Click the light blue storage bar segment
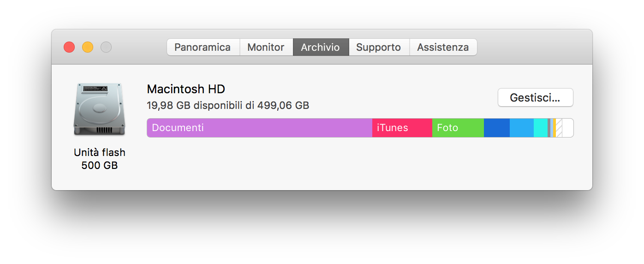The height and width of the screenshot is (264, 644). coord(521,128)
